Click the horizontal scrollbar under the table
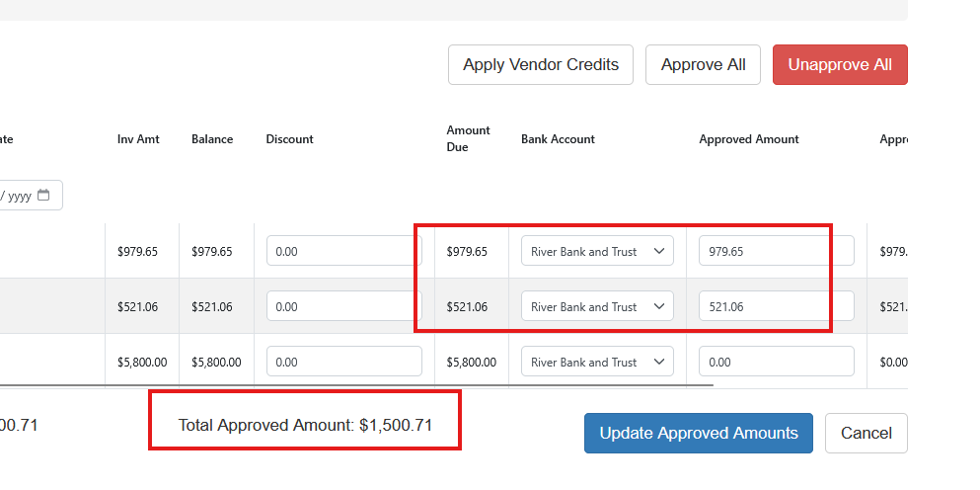The height and width of the screenshot is (490, 980). click(356, 385)
